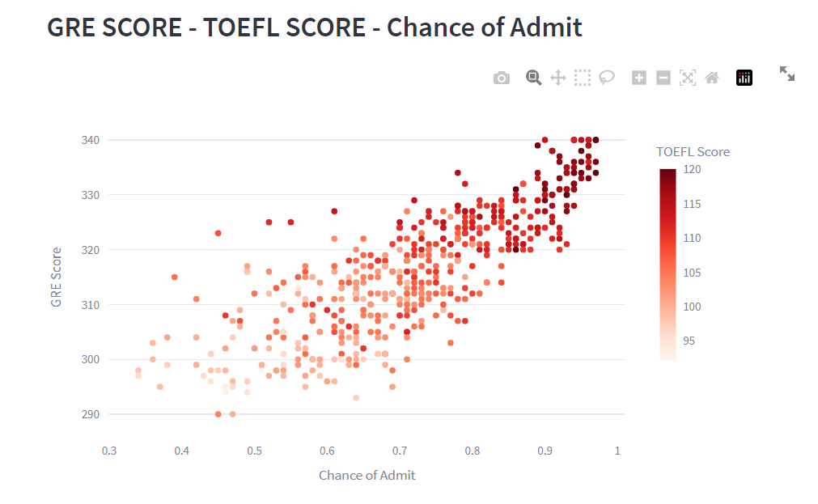Click the 0.3 tick label on x-axis
The width and height of the screenshot is (818, 504).
pyautogui.click(x=109, y=451)
